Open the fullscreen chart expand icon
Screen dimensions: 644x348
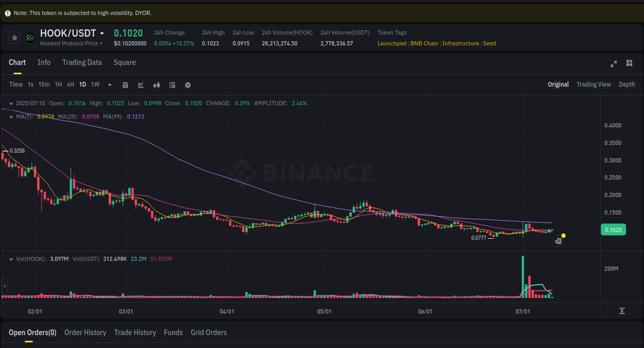(x=614, y=64)
